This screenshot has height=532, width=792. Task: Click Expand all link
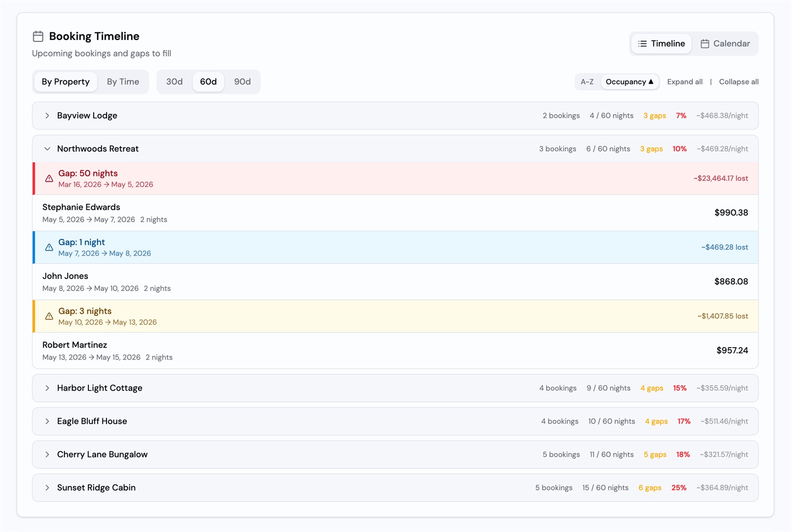point(684,82)
